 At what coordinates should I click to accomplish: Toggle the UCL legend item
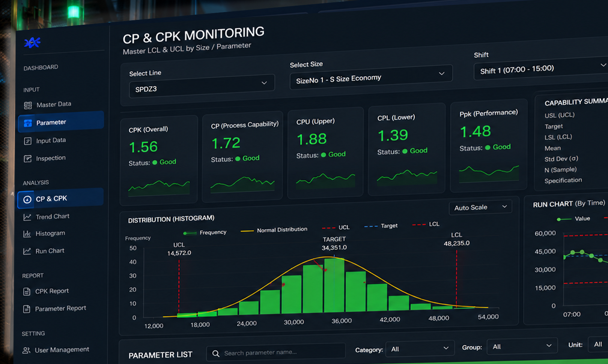(336, 227)
